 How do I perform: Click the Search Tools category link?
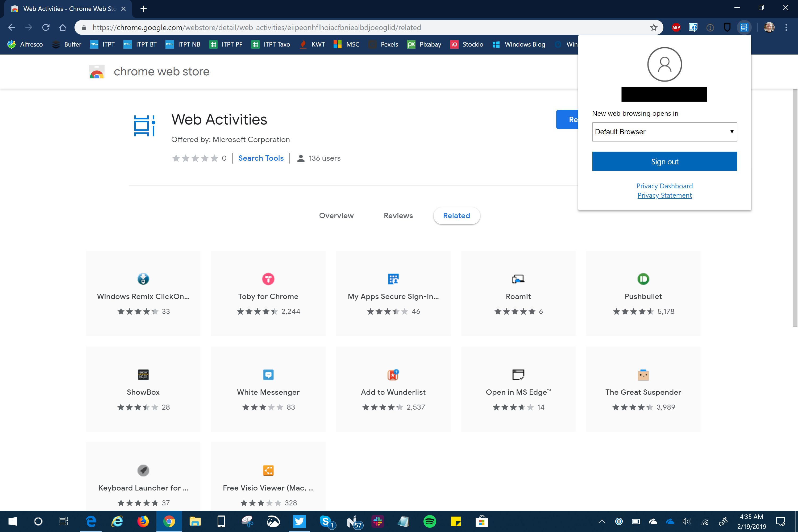(261, 158)
